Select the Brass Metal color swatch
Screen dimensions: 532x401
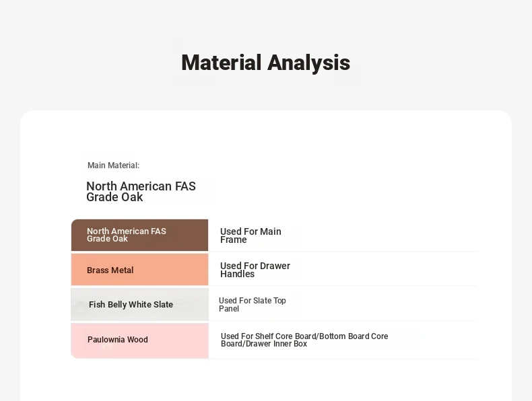point(139,270)
